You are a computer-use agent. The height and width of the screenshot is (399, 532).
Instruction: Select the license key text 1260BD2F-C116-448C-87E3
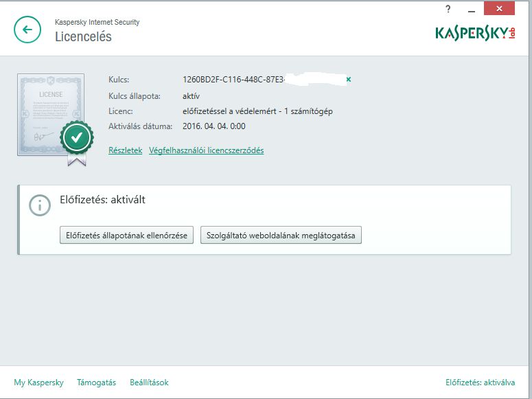click(233, 80)
